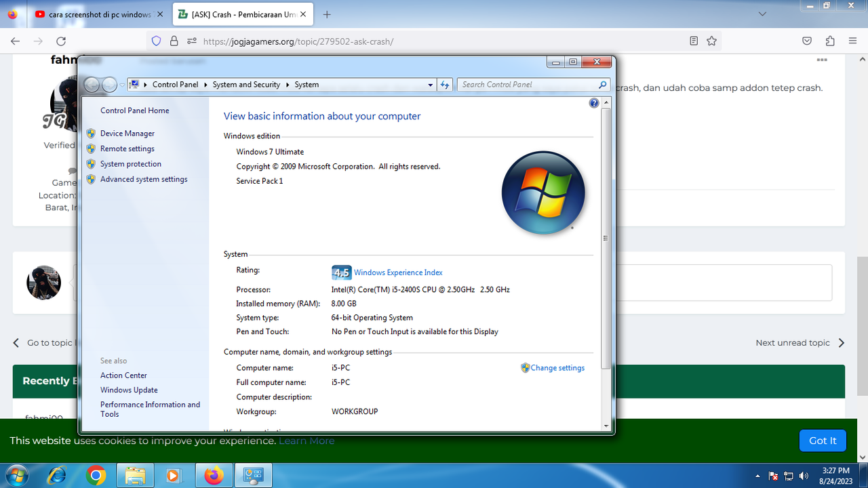Image resolution: width=868 pixels, height=488 pixels.
Task: Close the '[ASK] Crash' tab
Action: 302,14
